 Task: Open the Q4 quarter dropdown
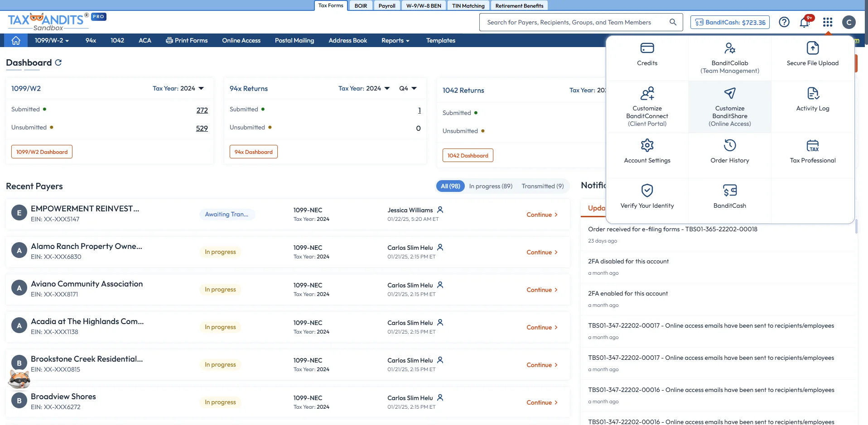point(408,88)
